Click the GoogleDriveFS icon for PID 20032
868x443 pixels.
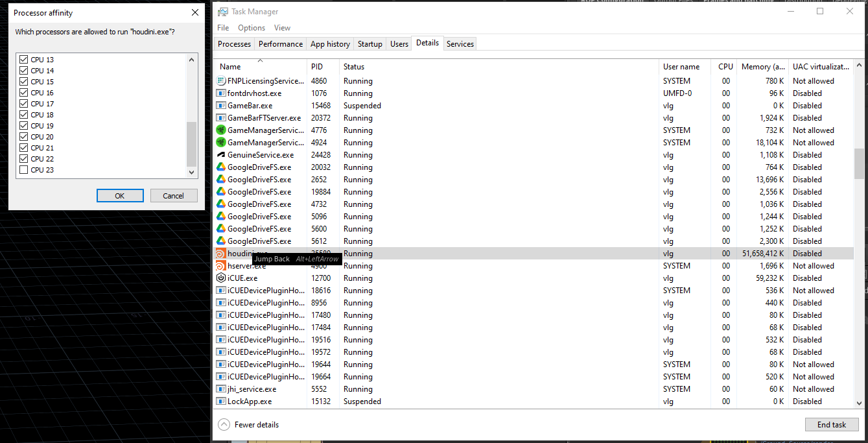tap(220, 167)
